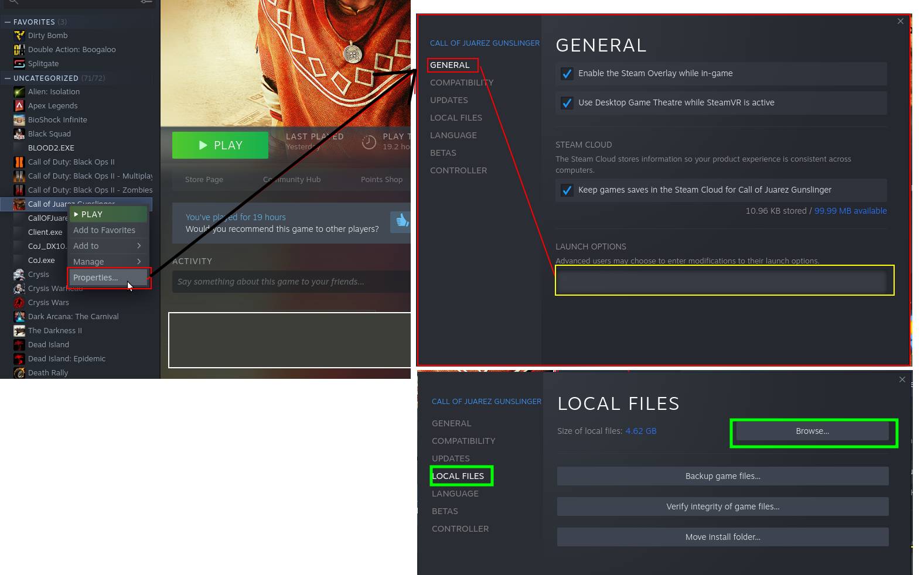The image size is (924, 575).
Task: Open Local Files tab in upper properties window
Action: coord(456,118)
